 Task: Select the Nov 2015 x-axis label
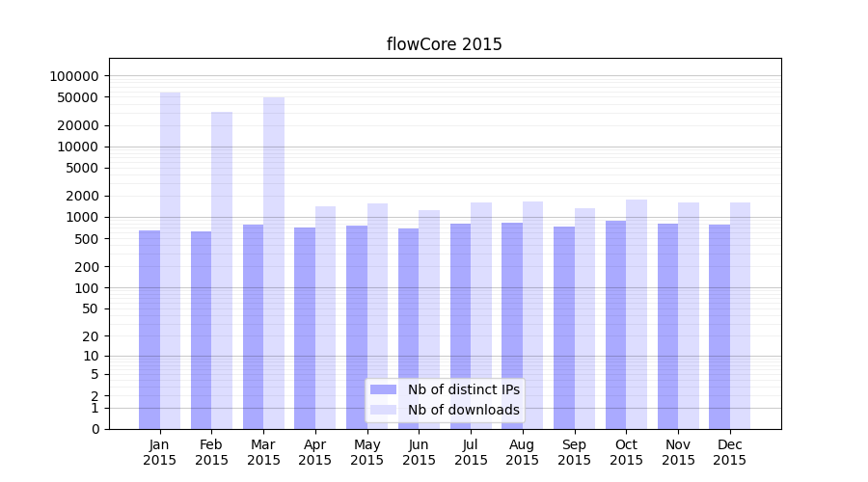pyautogui.click(x=678, y=452)
